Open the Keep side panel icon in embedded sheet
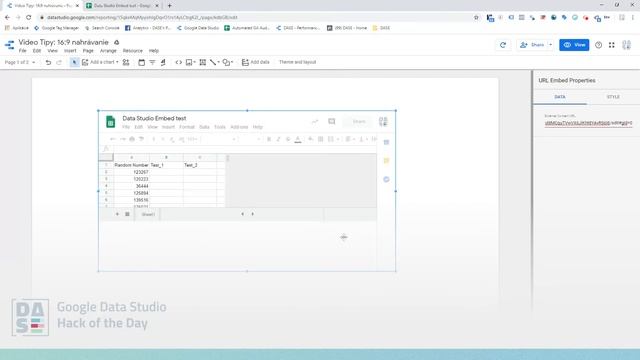This screenshot has height=360, width=640. (x=386, y=161)
